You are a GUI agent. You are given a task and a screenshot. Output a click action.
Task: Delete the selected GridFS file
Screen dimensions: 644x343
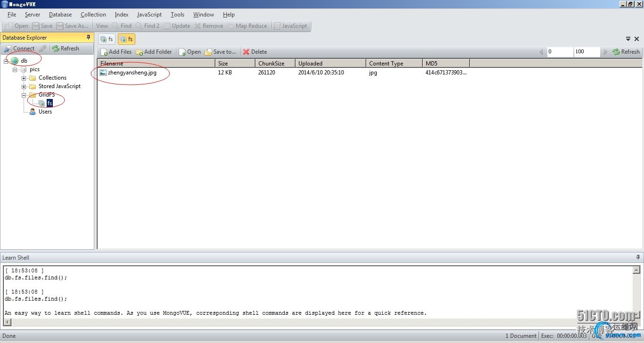point(255,52)
